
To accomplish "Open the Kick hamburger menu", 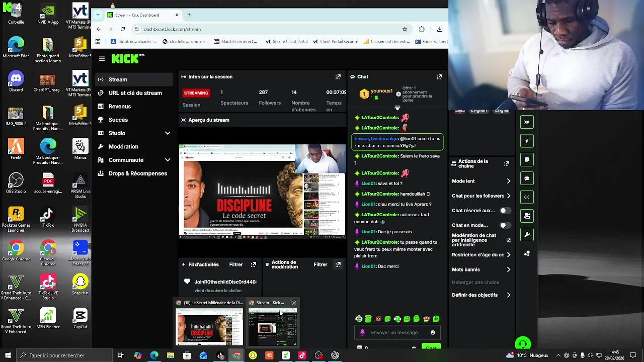I will pyautogui.click(x=102, y=59).
